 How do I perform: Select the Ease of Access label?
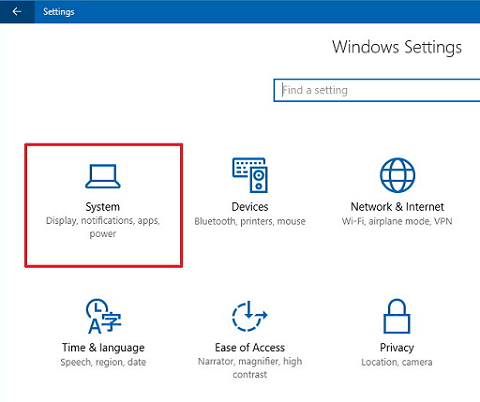coord(250,348)
